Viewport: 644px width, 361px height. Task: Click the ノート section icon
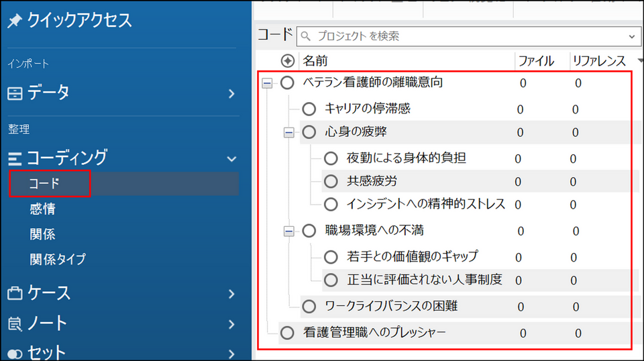coord(15,324)
